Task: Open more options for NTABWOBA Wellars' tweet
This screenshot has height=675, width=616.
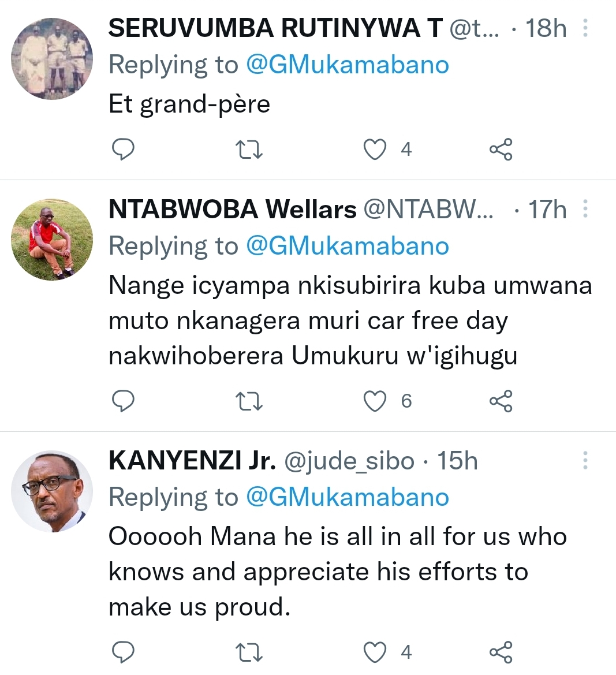Action: [x=585, y=209]
